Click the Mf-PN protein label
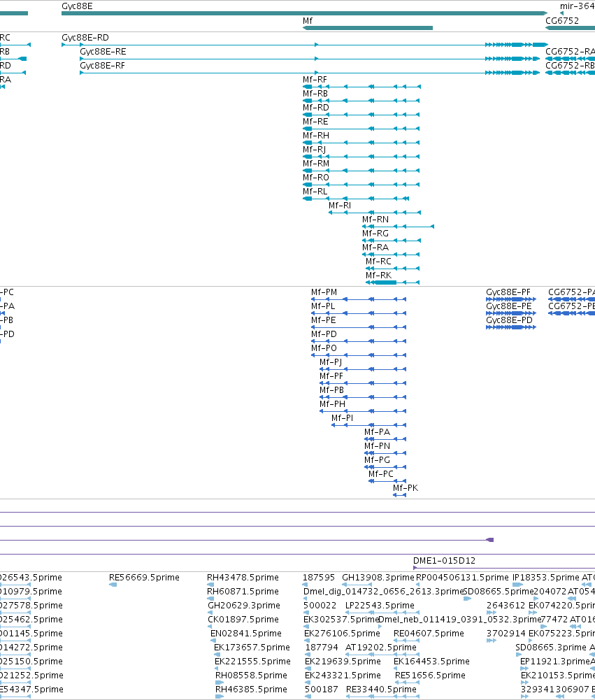 click(377, 446)
